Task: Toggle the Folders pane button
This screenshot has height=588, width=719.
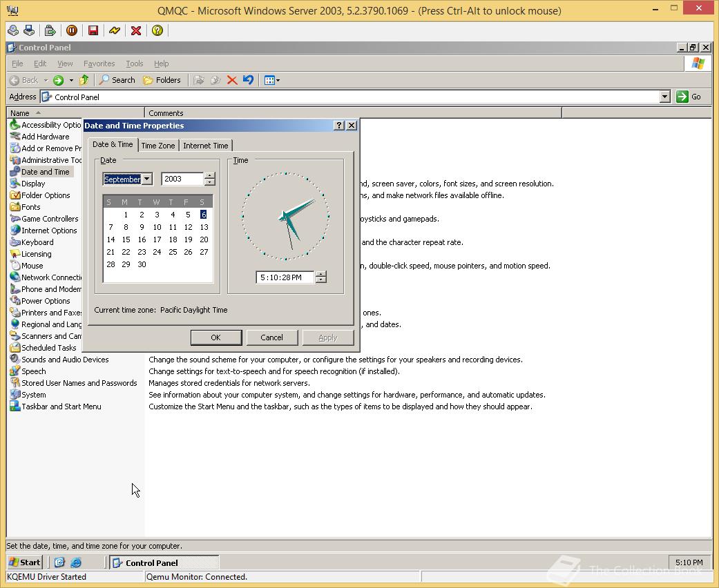Action: [x=162, y=80]
